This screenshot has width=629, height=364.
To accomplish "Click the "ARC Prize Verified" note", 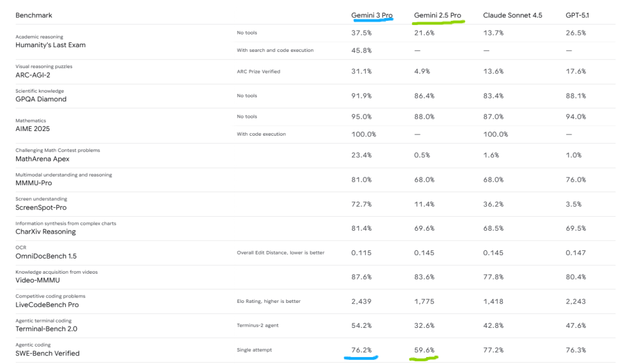I will pyautogui.click(x=258, y=72).
